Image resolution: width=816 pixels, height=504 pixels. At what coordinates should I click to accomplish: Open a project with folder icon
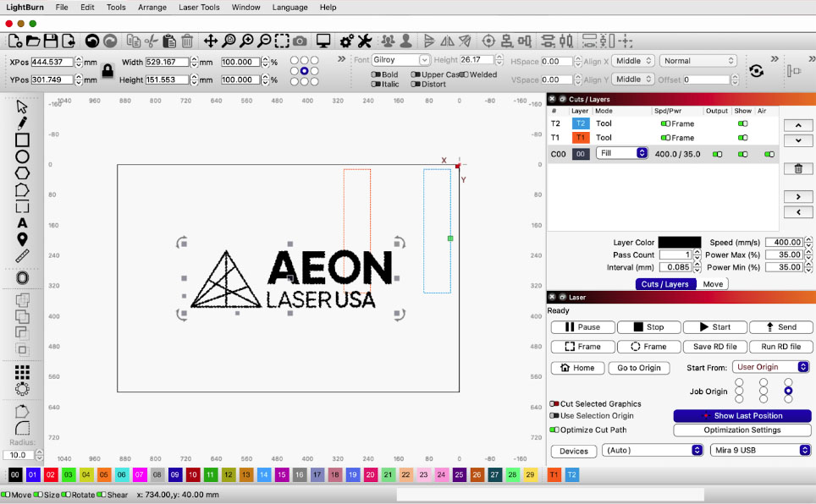coord(33,41)
